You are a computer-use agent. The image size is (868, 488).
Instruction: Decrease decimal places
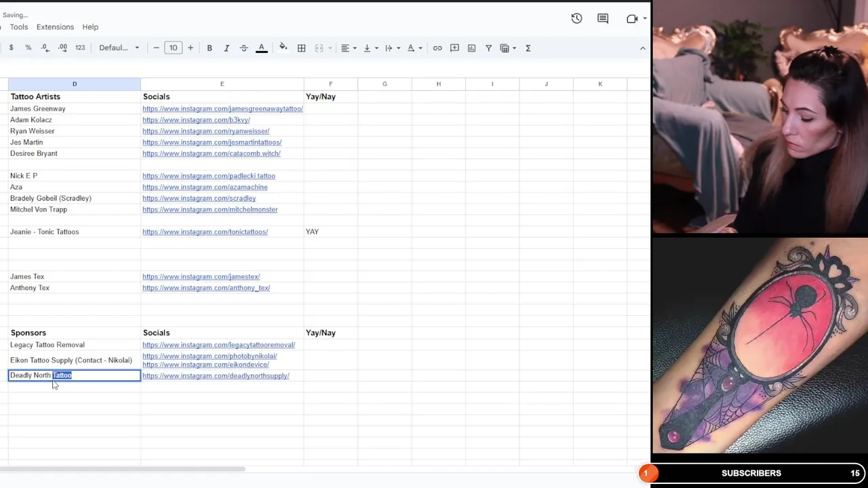(45, 47)
